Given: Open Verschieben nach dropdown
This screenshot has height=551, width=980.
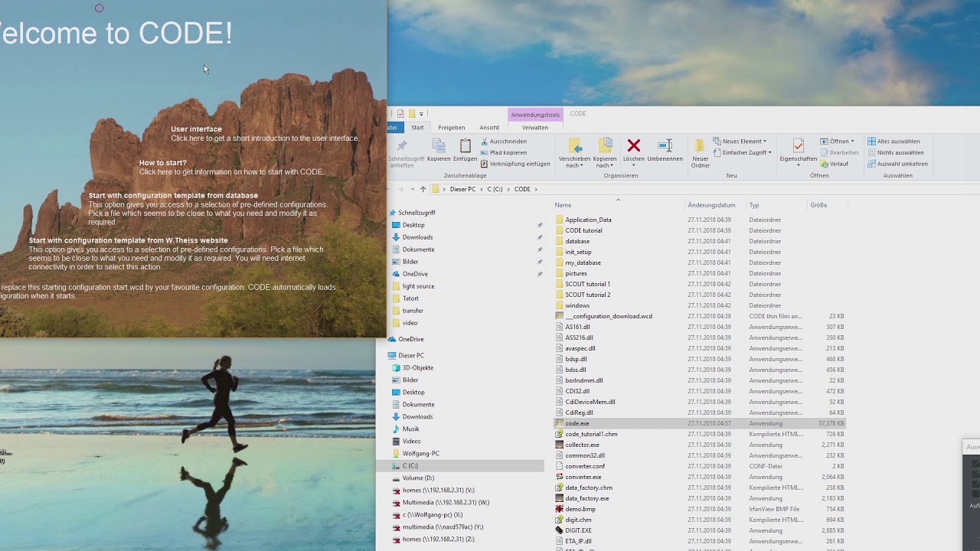Looking at the screenshot, I should (574, 162).
